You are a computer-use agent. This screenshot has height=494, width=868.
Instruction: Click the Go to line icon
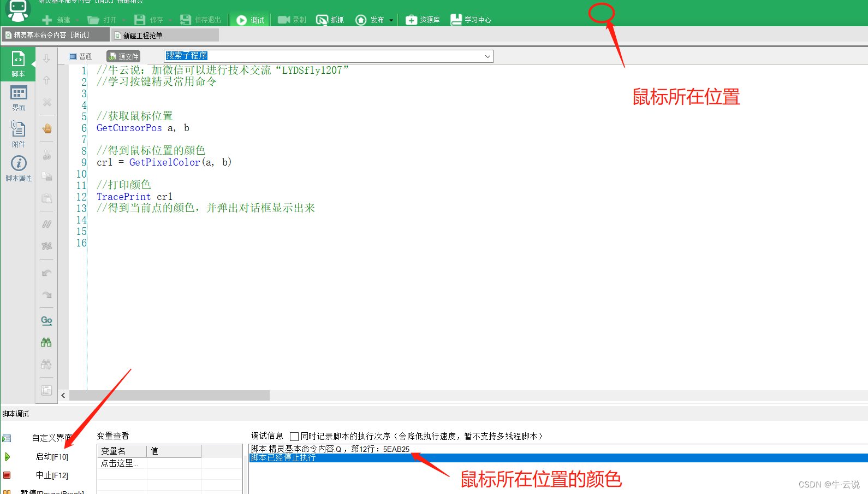[x=47, y=320]
